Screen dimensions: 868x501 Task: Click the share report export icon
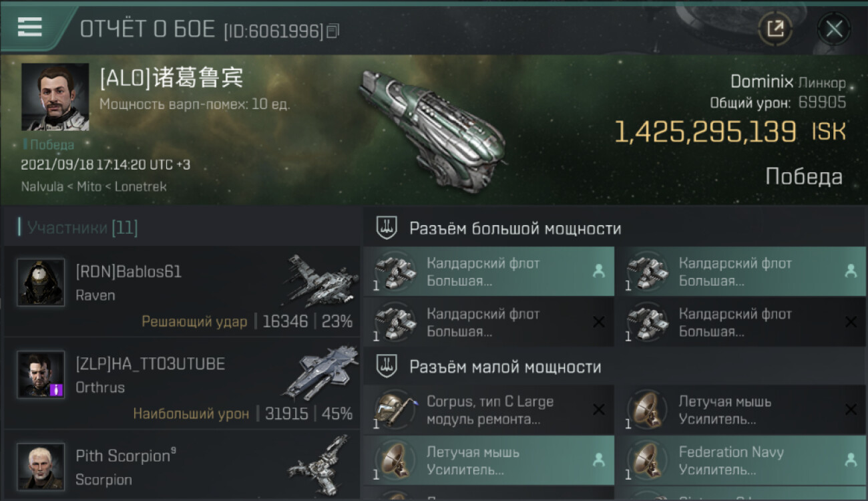click(775, 29)
